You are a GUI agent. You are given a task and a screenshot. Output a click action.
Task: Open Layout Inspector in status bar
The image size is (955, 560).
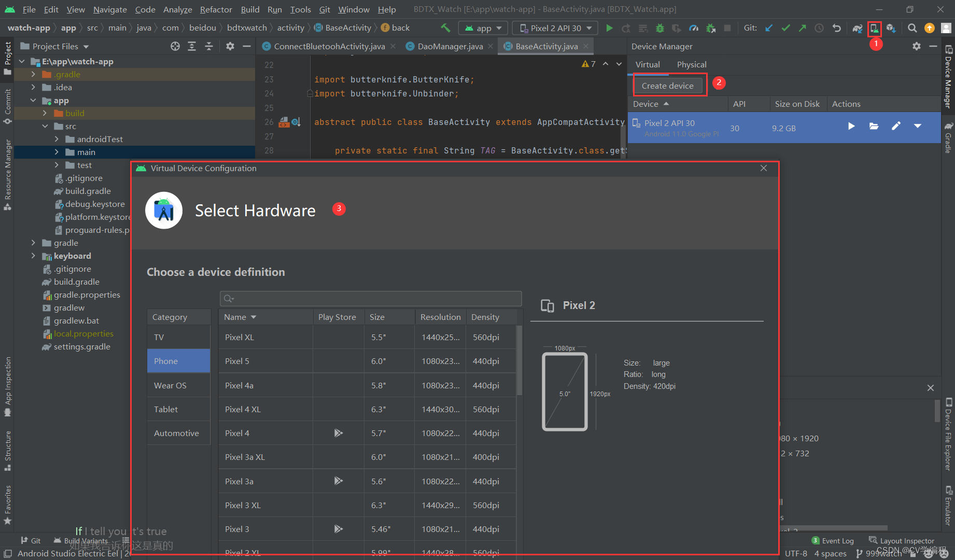click(x=902, y=540)
